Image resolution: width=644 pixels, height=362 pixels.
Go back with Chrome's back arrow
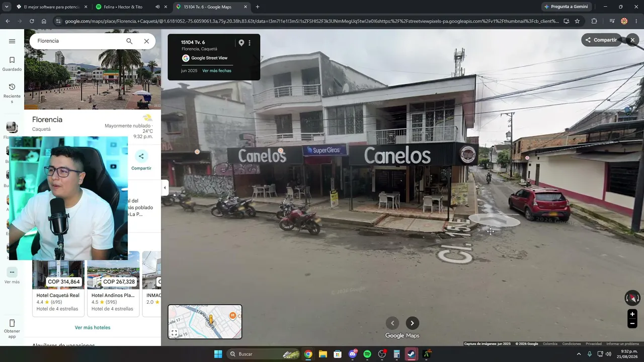8,21
